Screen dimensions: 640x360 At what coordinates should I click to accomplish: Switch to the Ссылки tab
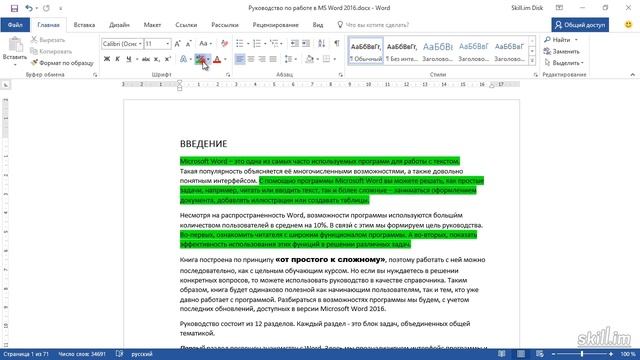(x=186, y=25)
